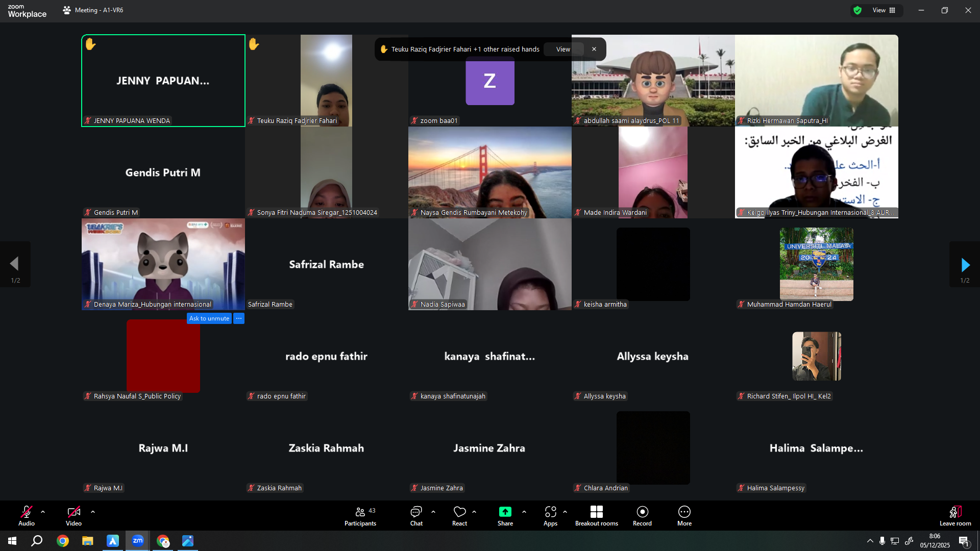Click muted mic icon on Gendis Putri M
Image resolution: width=980 pixels, height=551 pixels.
88,213
